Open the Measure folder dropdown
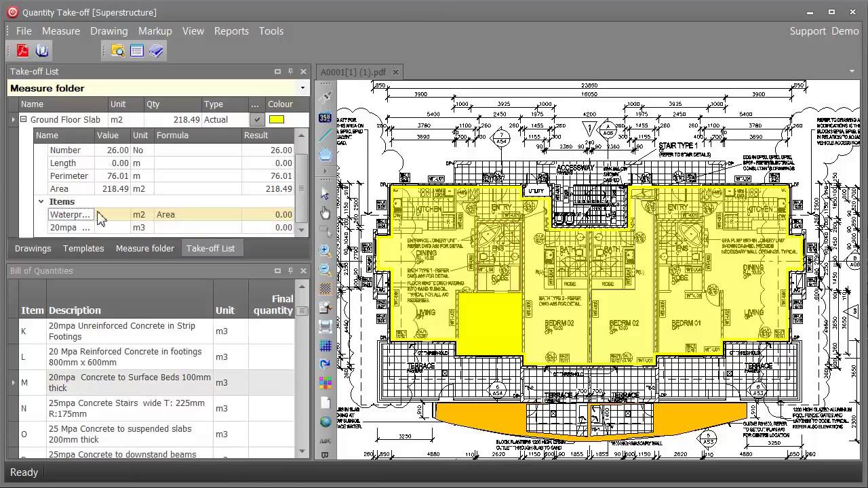The height and width of the screenshot is (488, 868). [302, 88]
